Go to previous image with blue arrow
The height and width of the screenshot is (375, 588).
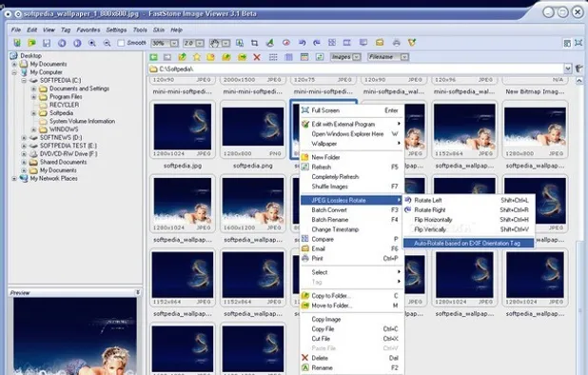[x=62, y=43]
